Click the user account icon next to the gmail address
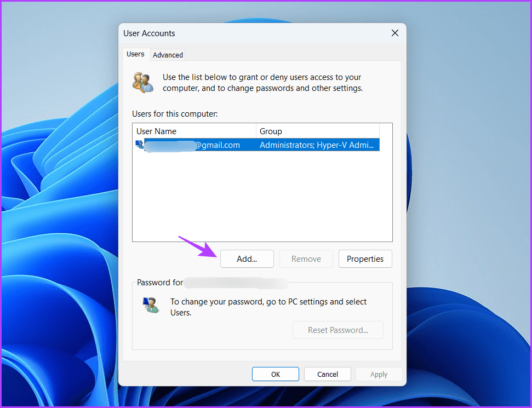The image size is (532, 408). [139, 145]
